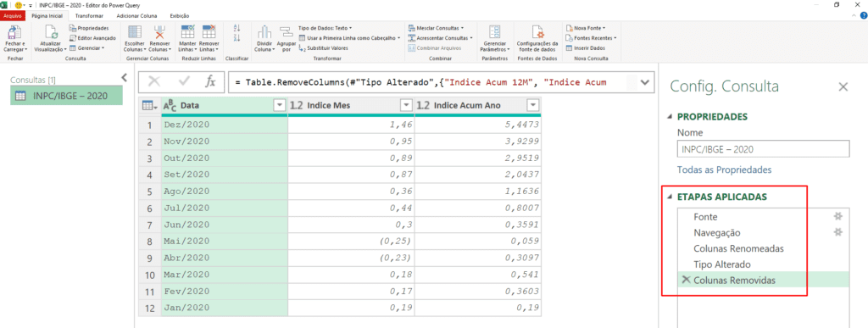Open the Arquivo menu

(13, 16)
